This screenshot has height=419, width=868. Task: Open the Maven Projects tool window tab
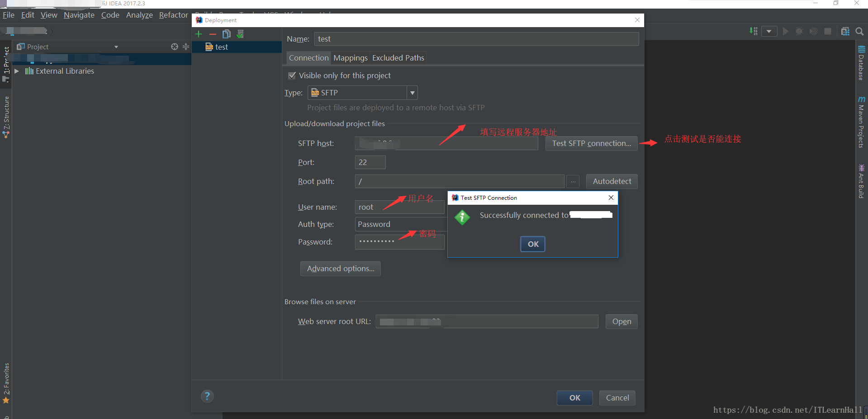click(861, 122)
